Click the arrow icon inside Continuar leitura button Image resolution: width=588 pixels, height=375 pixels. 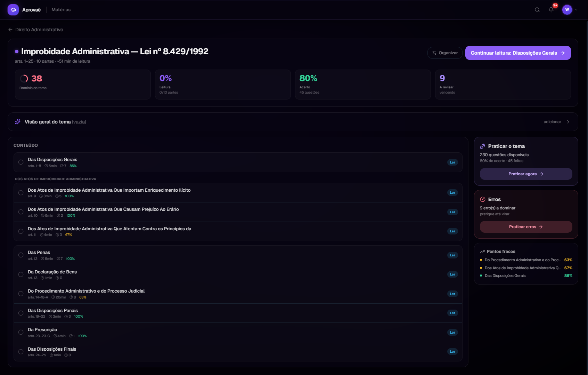(x=563, y=53)
